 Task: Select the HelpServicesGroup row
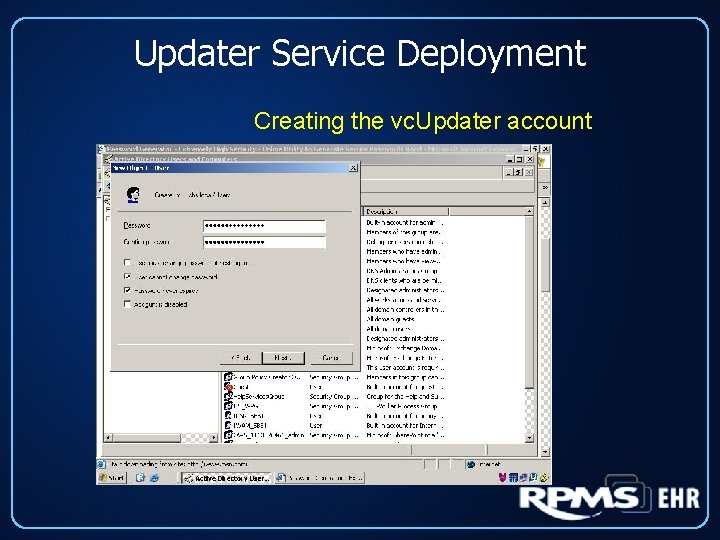tap(335, 396)
